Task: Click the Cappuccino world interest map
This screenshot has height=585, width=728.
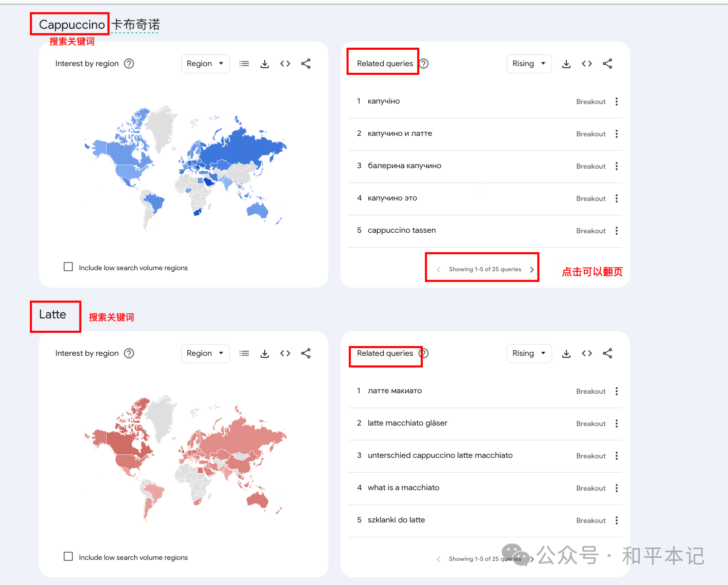Action: pyautogui.click(x=186, y=169)
